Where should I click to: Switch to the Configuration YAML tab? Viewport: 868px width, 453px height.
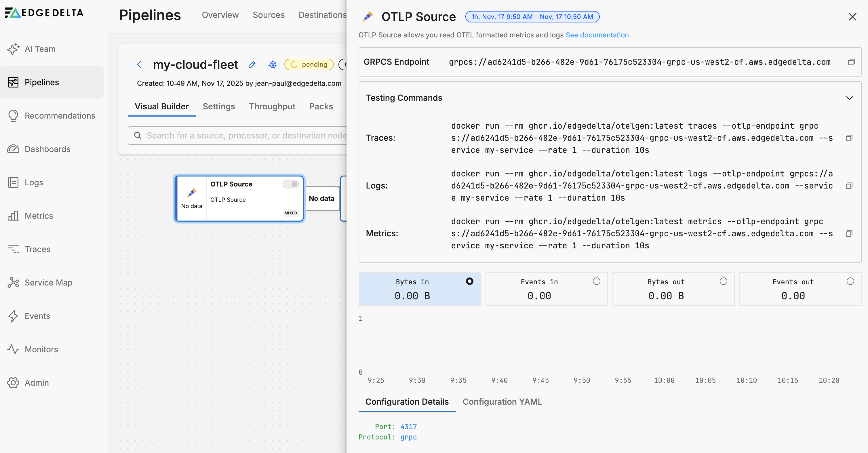(502, 402)
